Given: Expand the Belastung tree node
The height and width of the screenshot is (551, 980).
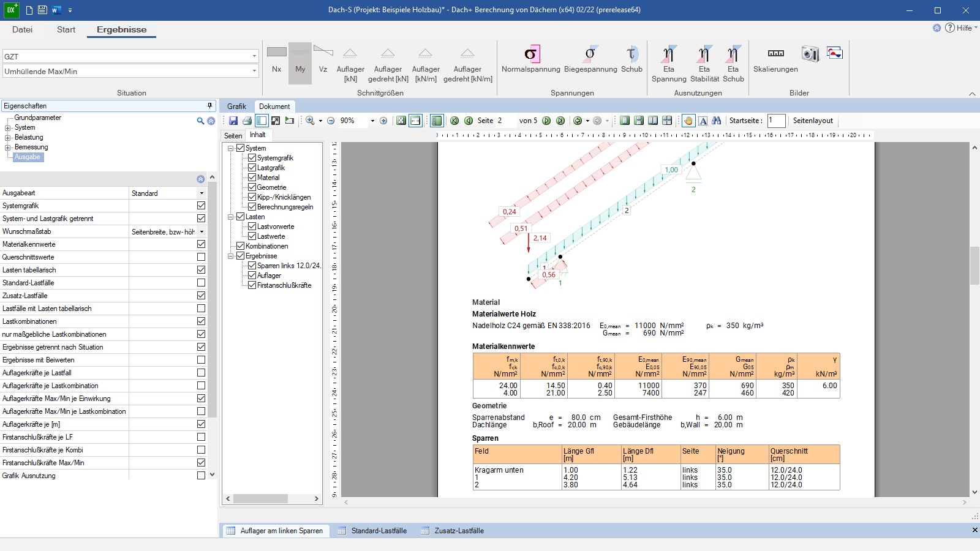Looking at the screenshot, I should 8,138.
